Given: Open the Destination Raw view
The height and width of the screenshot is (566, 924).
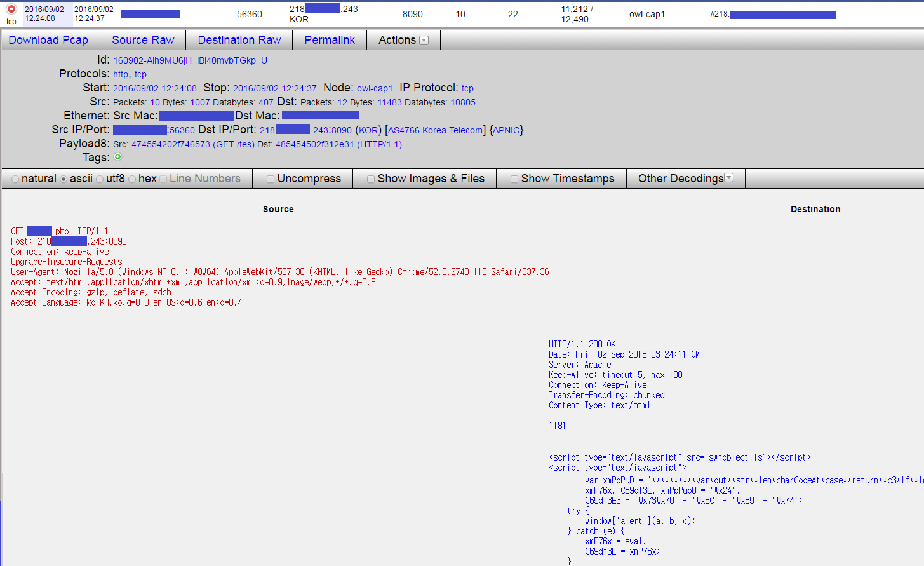Looking at the screenshot, I should click(x=239, y=40).
